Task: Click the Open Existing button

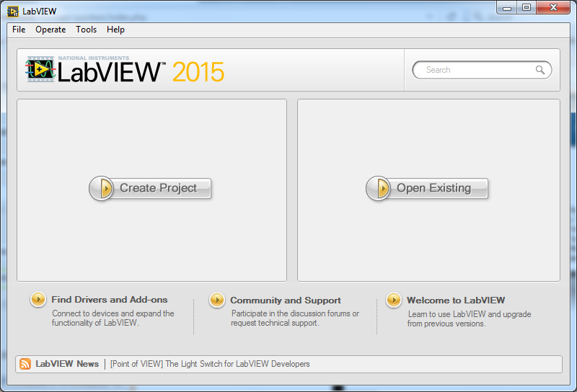Action: (x=427, y=188)
